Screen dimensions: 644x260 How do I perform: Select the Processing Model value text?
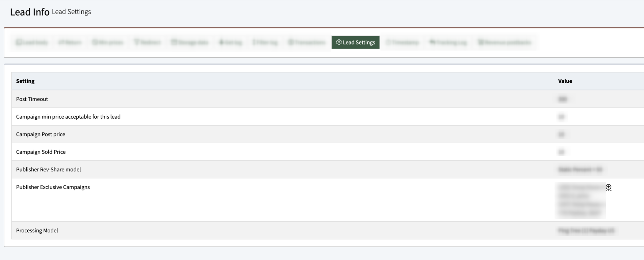(586, 231)
